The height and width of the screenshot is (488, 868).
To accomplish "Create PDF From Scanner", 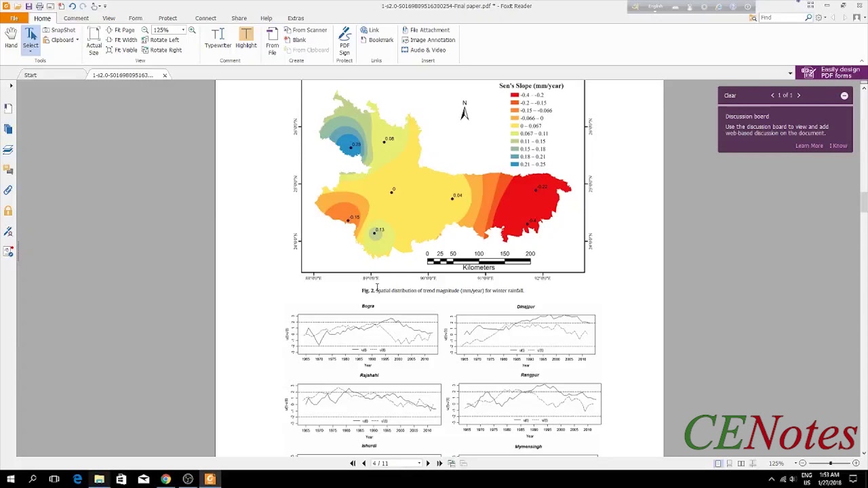I will pos(305,30).
